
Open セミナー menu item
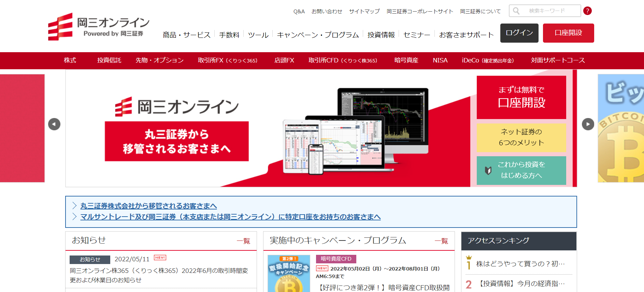(x=417, y=35)
